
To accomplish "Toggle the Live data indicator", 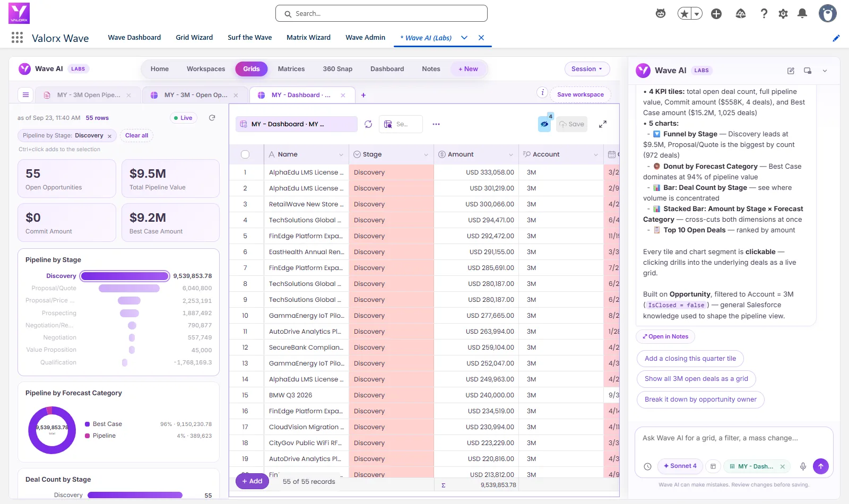I will point(183,118).
